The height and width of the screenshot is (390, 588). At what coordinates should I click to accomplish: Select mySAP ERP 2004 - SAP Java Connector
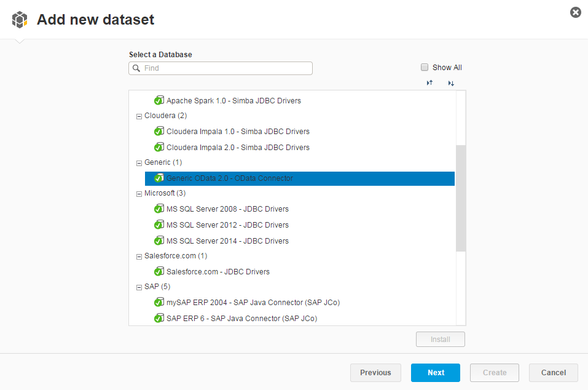pos(253,302)
